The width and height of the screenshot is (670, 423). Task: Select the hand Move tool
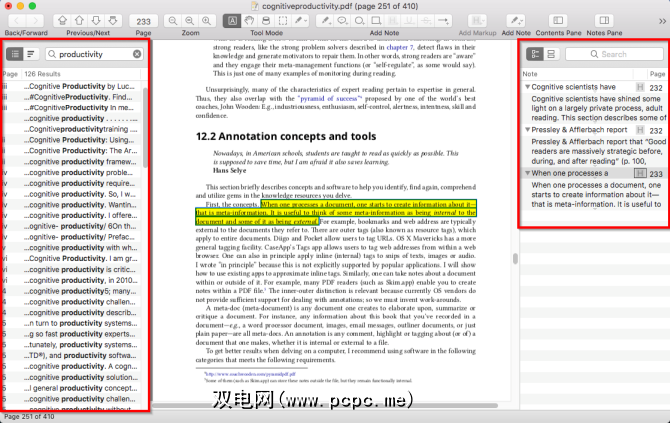249,21
